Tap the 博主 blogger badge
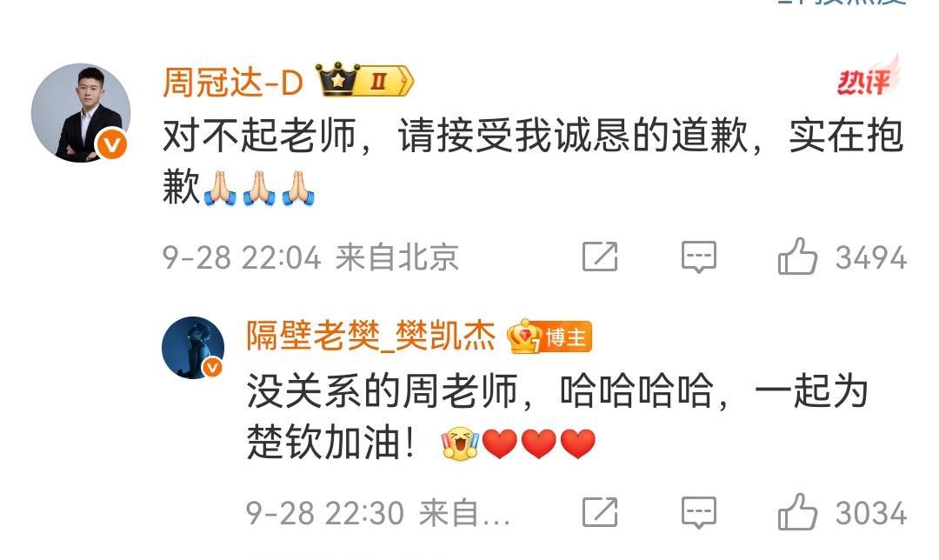Screen dimensions: 939x560 [x=549, y=337]
